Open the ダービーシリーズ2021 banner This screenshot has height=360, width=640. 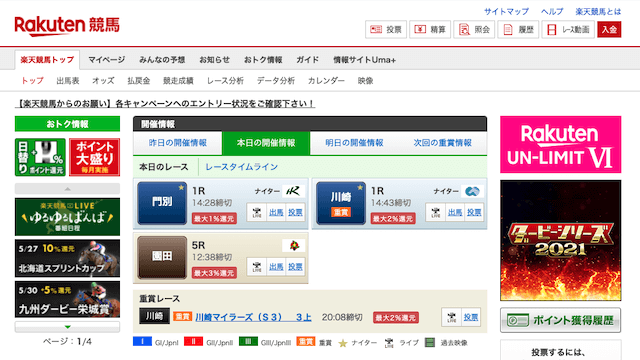[560, 240]
